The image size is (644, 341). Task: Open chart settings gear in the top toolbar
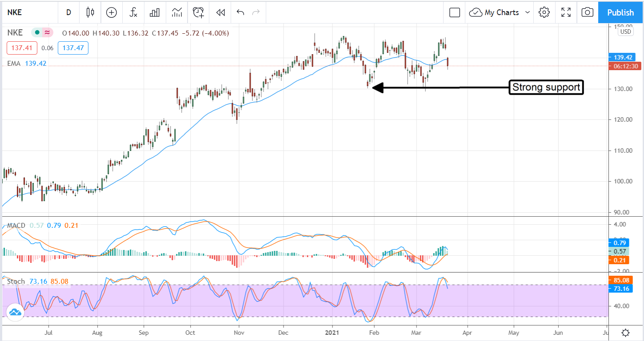pyautogui.click(x=544, y=12)
